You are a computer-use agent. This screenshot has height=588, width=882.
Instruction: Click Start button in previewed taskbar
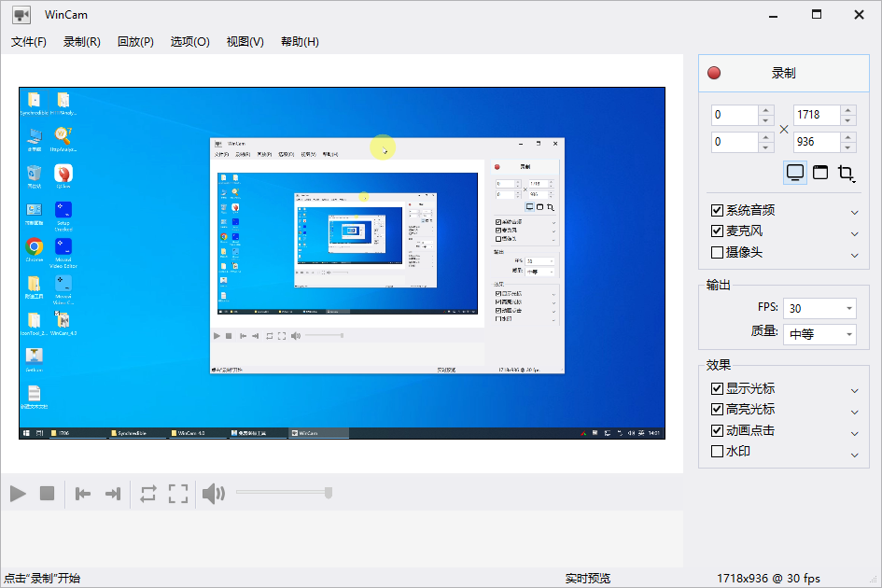[26, 433]
